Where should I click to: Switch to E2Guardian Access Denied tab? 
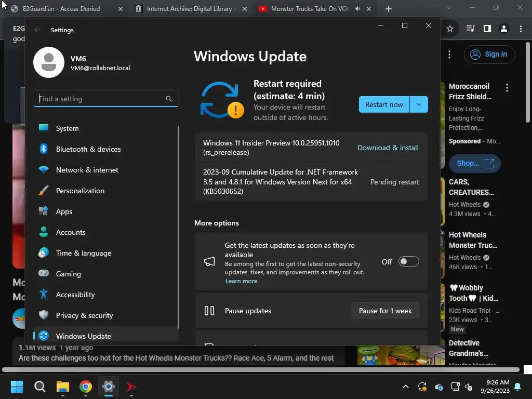point(61,9)
